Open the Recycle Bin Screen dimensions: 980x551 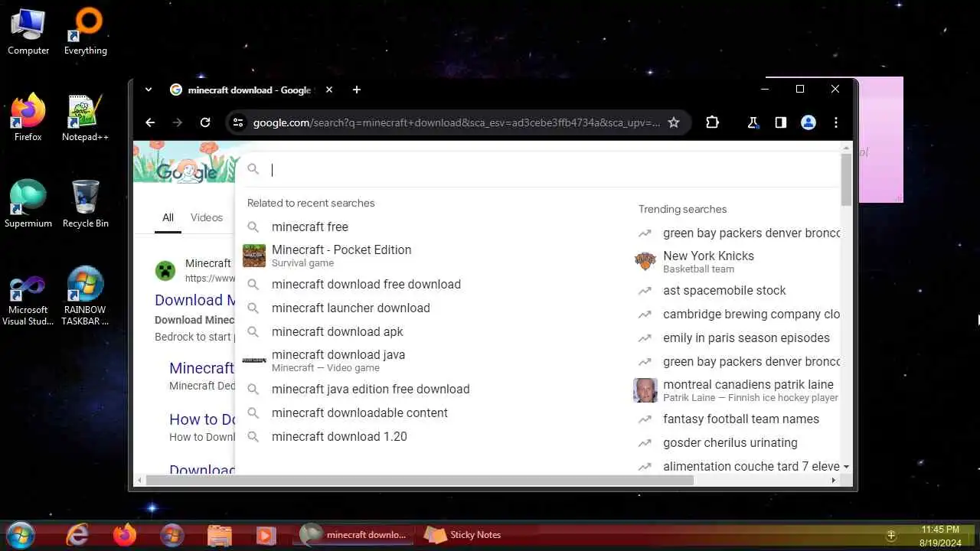click(x=86, y=204)
